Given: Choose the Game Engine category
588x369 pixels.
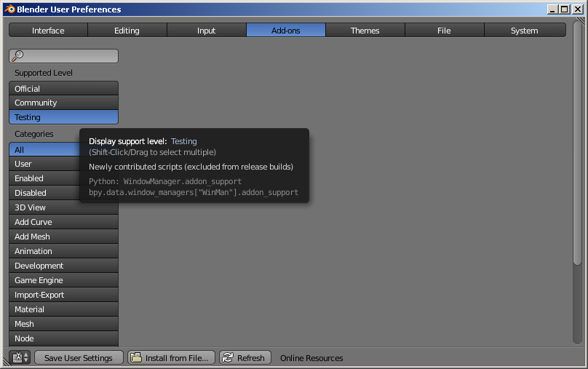Looking at the screenshot, I should pos(63,280).
